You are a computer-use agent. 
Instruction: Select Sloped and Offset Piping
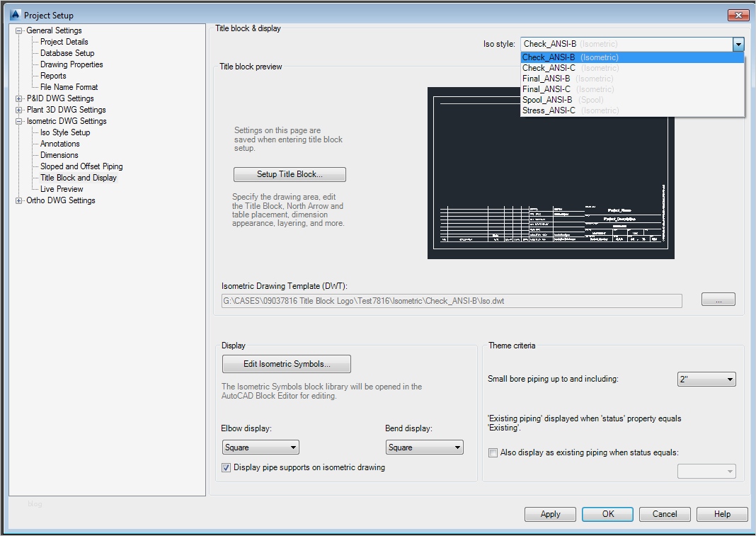pos(81,166)
